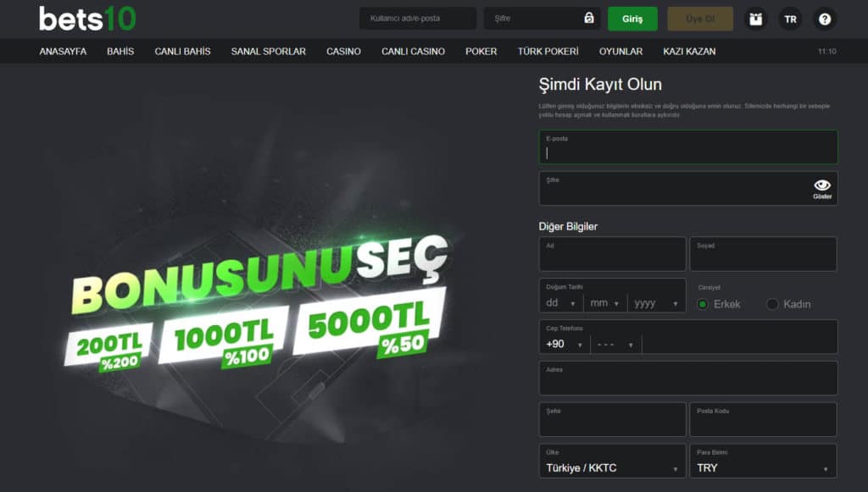Focus the header Kullanıcı adı/e-posta field
This screenshot has height=492, width=868.
418,19
